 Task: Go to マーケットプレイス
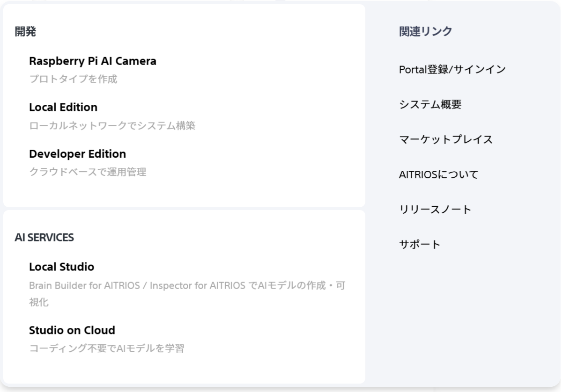(445, 139)
